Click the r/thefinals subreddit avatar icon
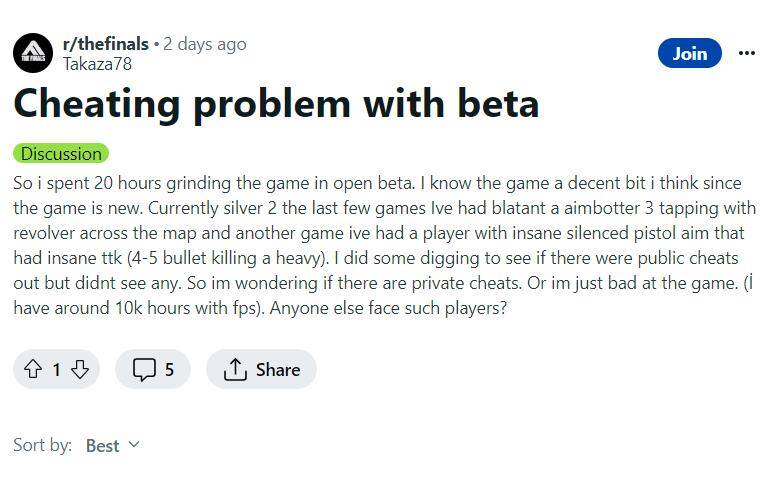 [x=32, y=53]
